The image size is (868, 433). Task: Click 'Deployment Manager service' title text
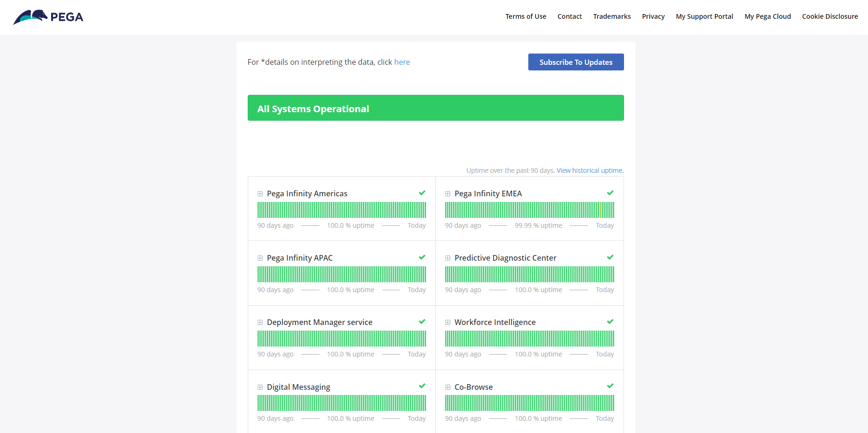(x=320, y=322)
